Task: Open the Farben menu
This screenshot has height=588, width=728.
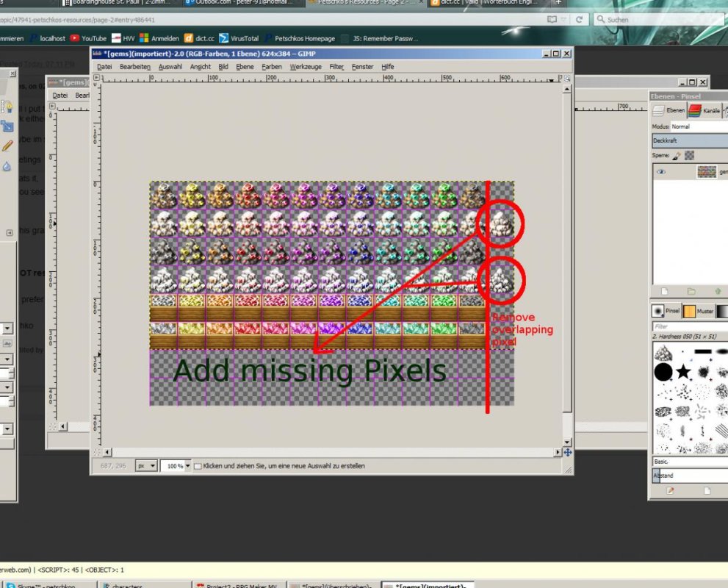Action: [x=272, y=67]
